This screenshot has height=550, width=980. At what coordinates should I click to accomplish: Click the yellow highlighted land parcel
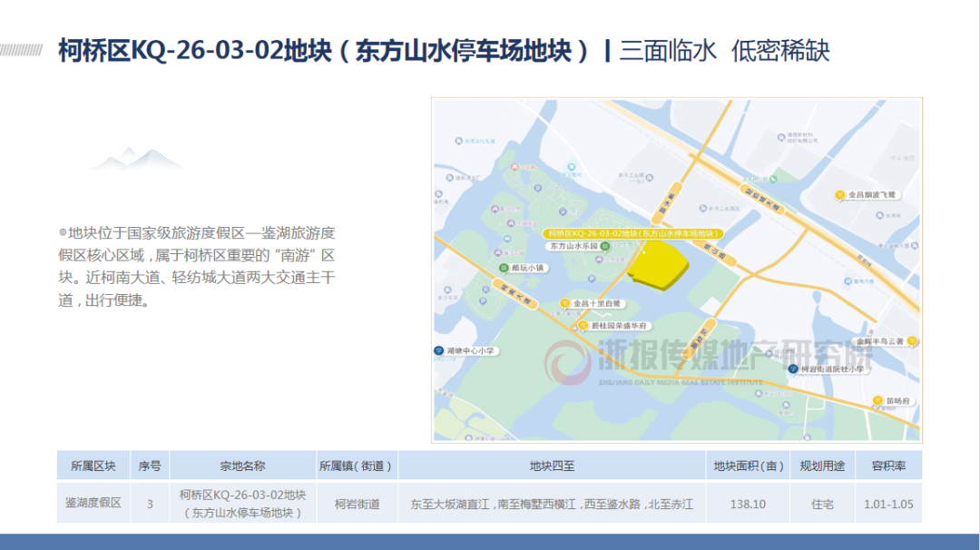pyautogui.click(x=657, y=270)
